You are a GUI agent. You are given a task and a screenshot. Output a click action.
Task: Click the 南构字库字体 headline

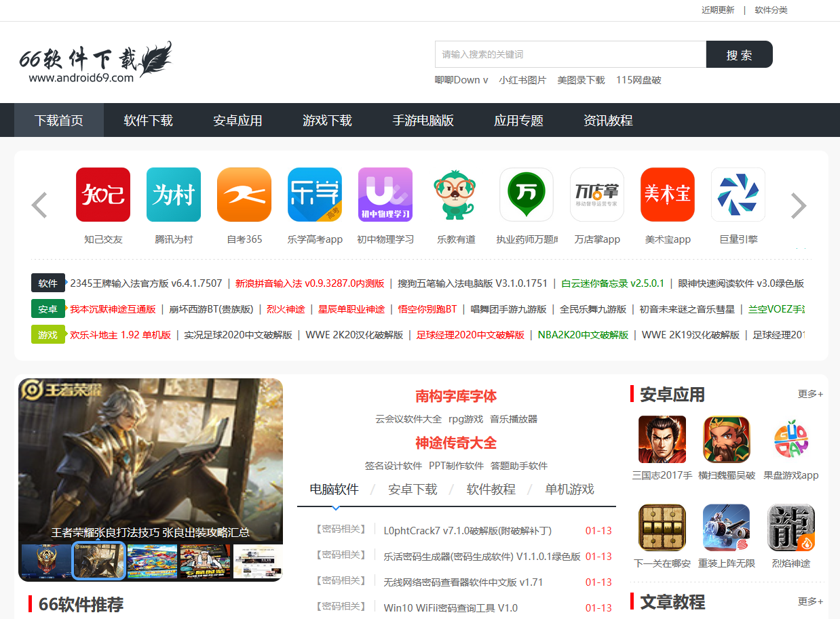click(456, 396)
